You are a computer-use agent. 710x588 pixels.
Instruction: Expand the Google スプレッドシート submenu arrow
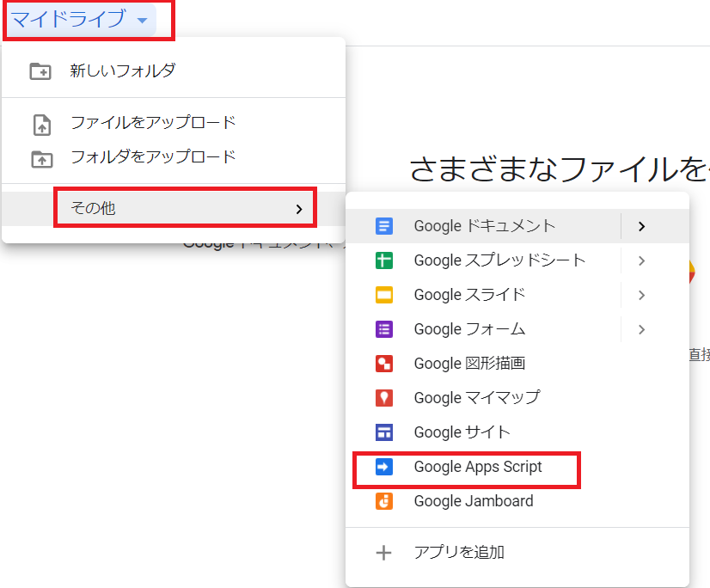[x=641, y=260]
